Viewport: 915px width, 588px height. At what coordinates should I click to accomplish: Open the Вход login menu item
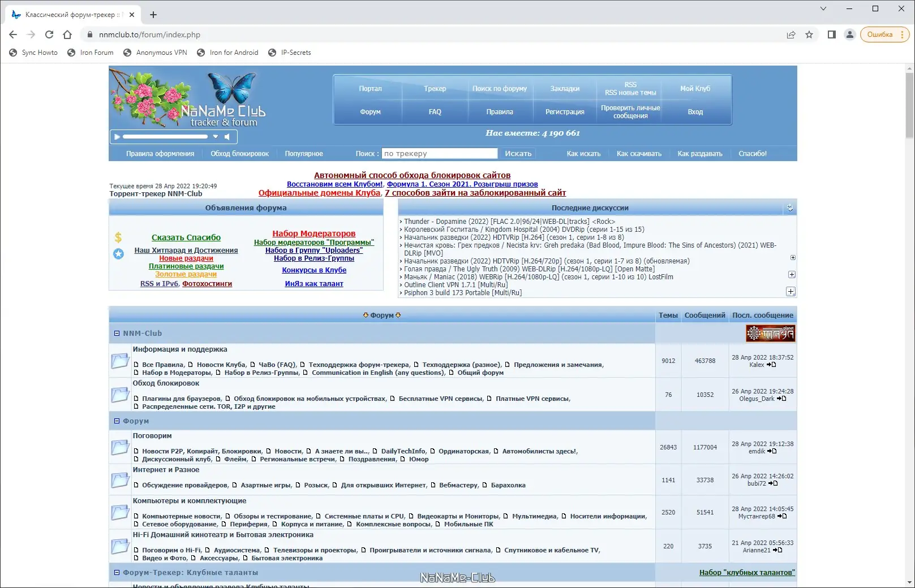[x=695, y=112]
